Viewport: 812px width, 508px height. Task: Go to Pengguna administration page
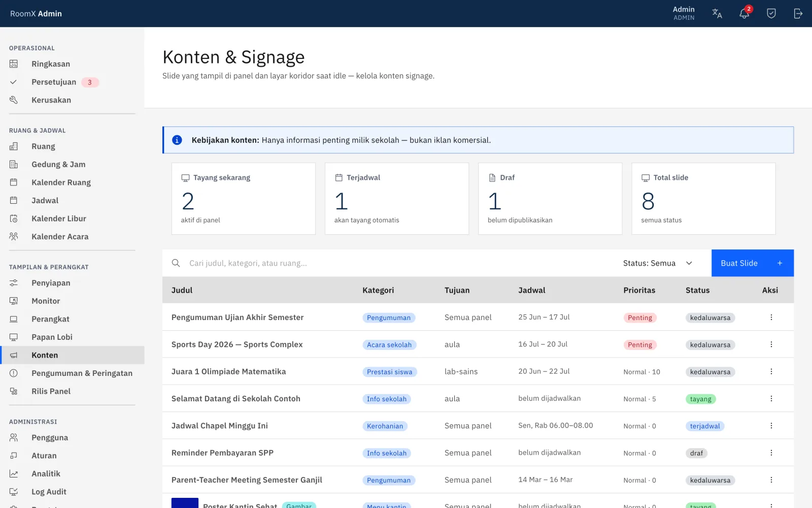72,438
